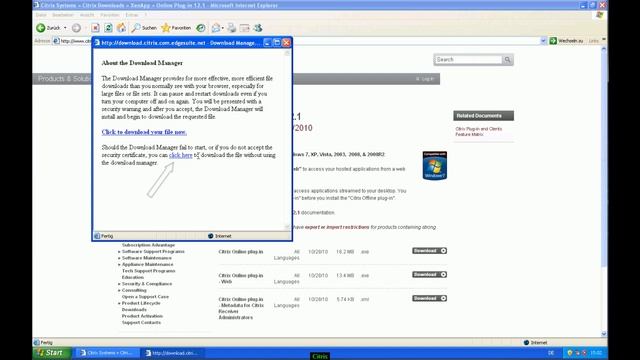Open the Bearbeiten menu
Viewport: 640px width, 360px height.
tap(63, 15)
